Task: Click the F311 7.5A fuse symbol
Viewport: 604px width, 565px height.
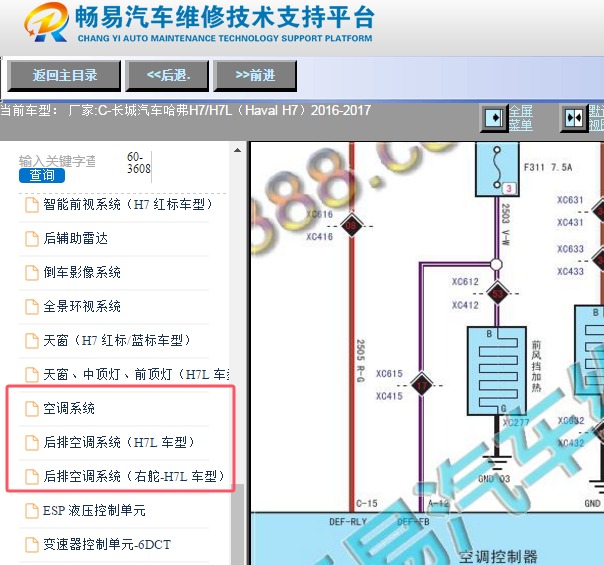Action: pos(497,169)
